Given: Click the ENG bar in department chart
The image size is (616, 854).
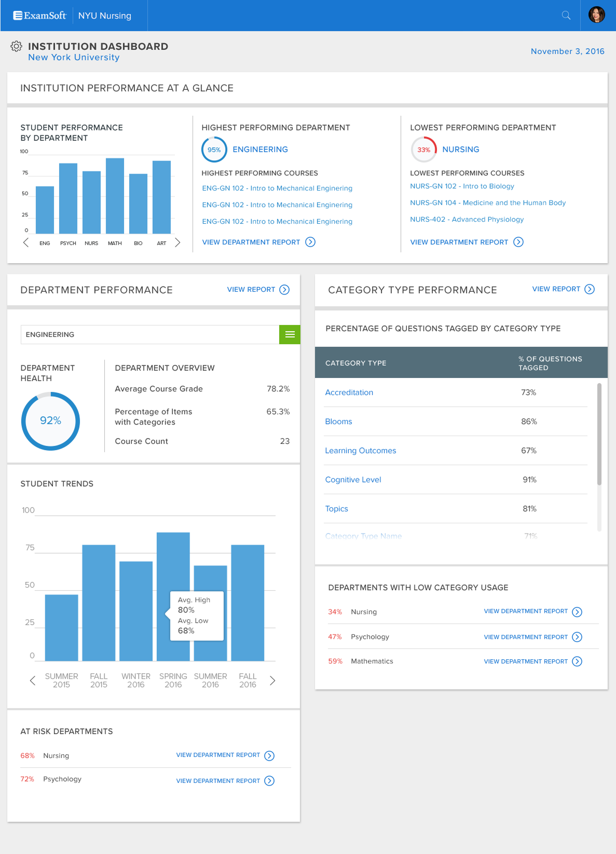Looking at the screenshot, I should (45, 210).
